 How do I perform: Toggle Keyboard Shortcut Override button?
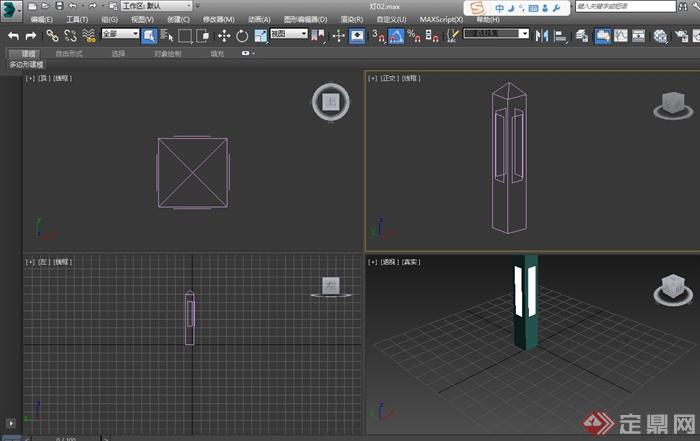[x=357, y=36]
